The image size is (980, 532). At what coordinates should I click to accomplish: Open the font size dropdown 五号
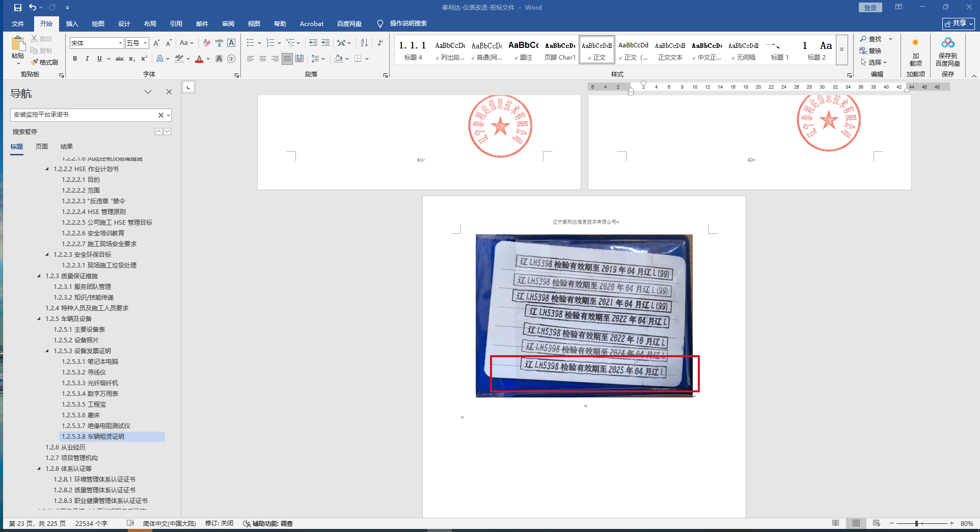click(x=145, y=43)
